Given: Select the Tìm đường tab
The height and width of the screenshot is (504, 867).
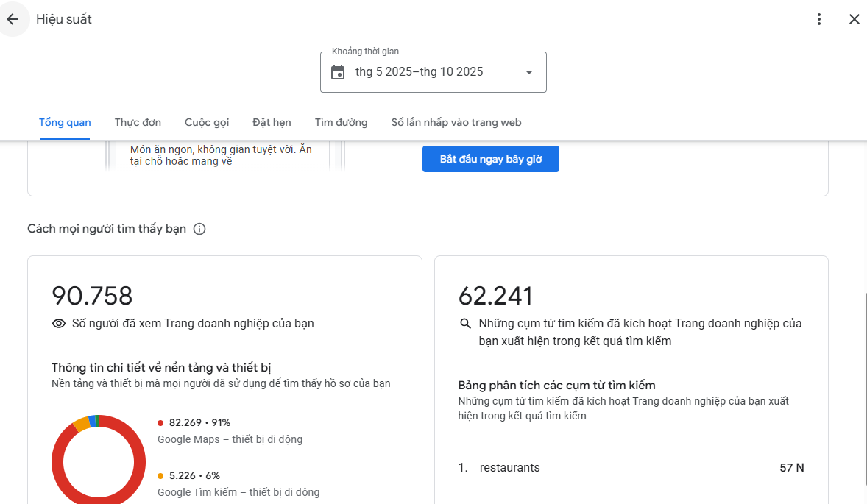Looking at the screenshot, I should (x=341, y=123).
